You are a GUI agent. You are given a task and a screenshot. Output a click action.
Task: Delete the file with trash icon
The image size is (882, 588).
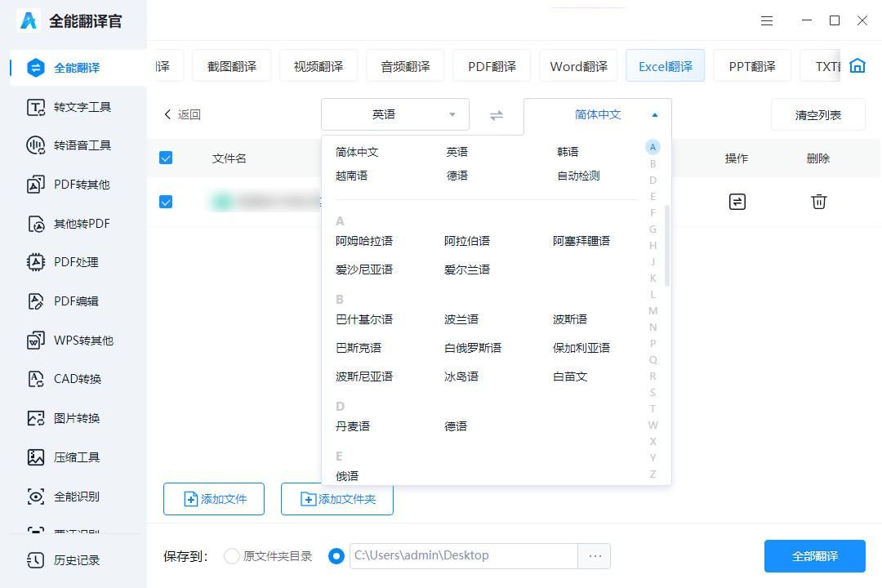818,202
